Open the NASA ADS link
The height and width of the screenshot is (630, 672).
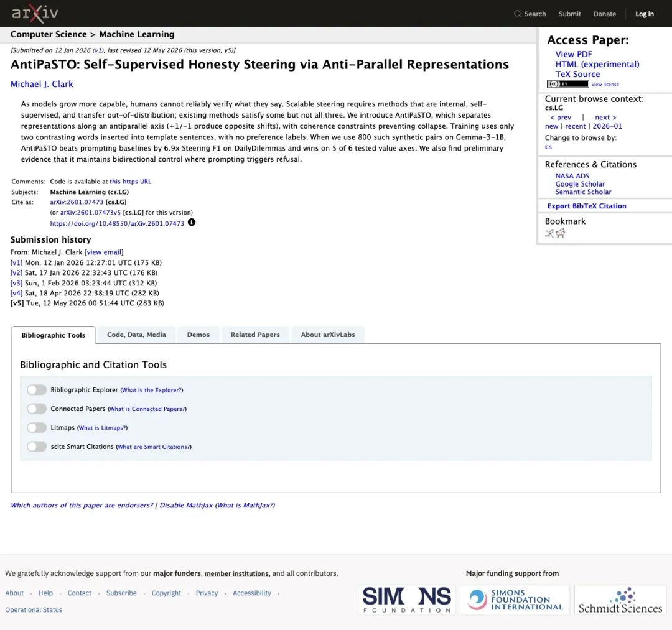click(572, 176)
